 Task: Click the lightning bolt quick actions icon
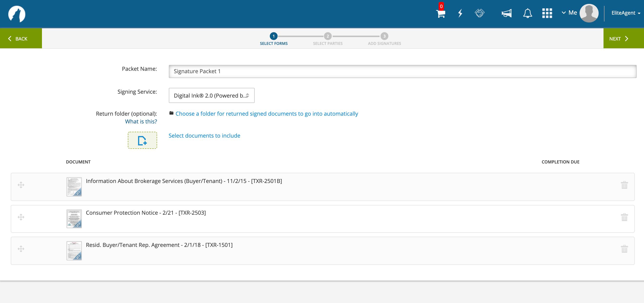pyautogui.click(x=460, y=13)
